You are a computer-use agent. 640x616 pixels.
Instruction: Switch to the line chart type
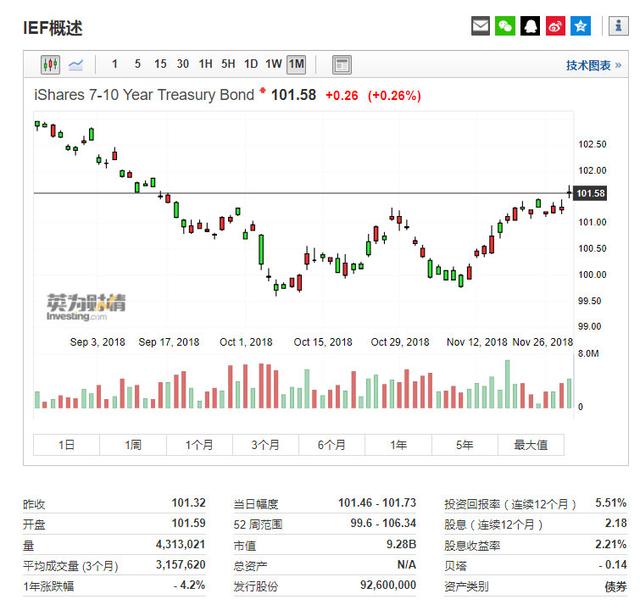76,64
